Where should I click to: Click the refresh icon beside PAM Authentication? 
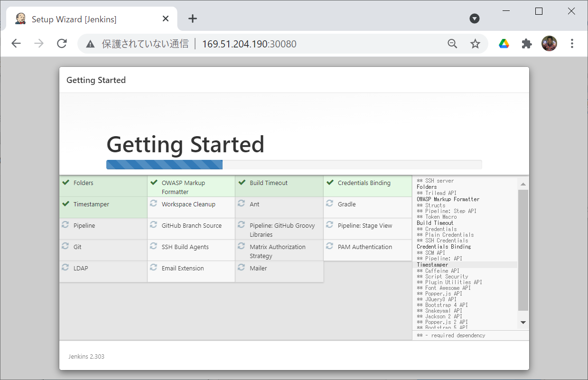[x=330, y=246]
